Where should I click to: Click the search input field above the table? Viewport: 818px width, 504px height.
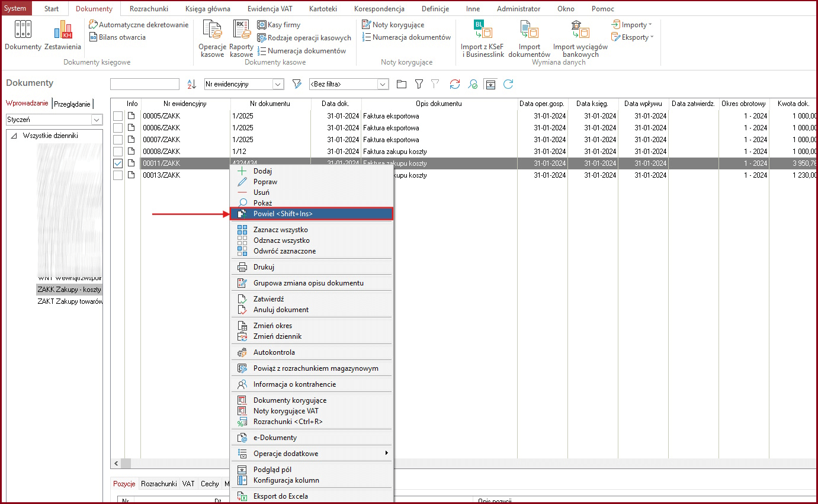tap(145, 84)
